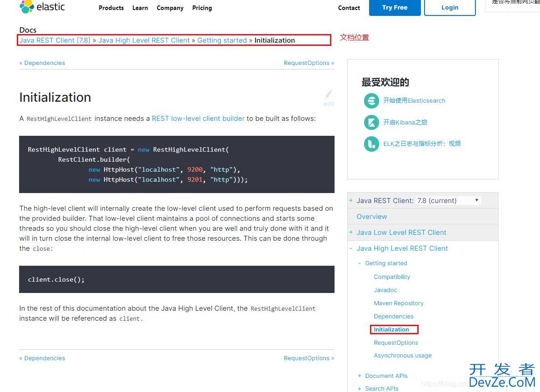Image resolution: width=540 pixels, height=392 pixels.
Task: Open the Pricing page
Action: pos(202,8)
